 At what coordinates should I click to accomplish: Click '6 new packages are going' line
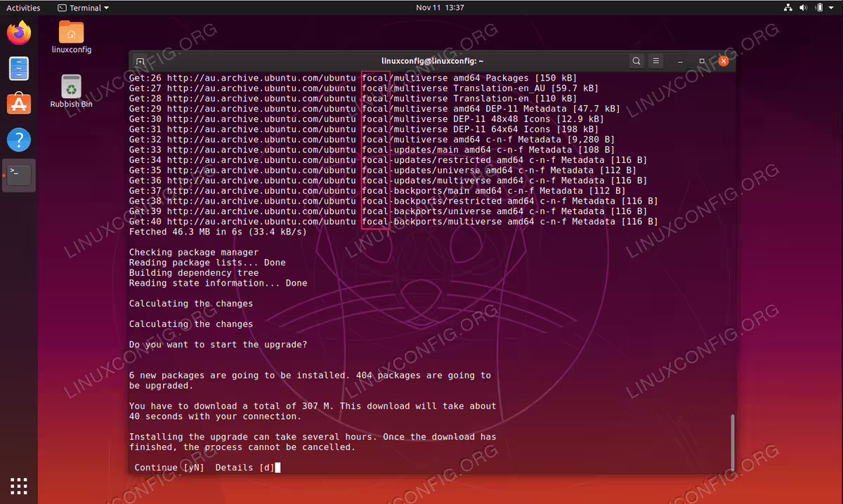[310, 376]
